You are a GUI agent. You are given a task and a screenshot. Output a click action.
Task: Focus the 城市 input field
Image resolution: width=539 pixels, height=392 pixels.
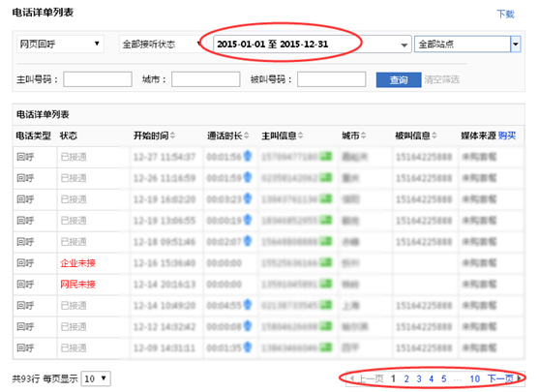pos(205,79)
